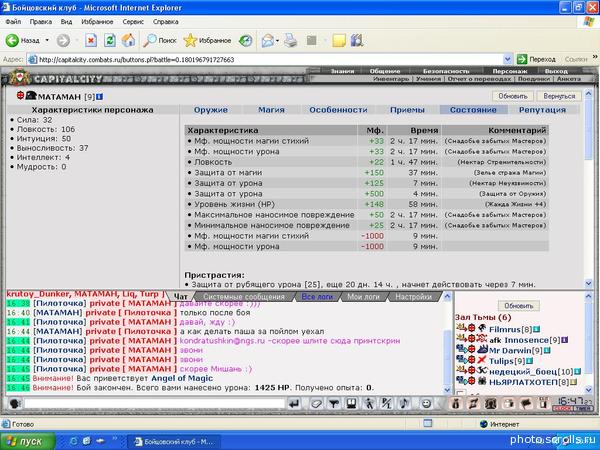Clear chat with the eraser icon

coord(316,404)
